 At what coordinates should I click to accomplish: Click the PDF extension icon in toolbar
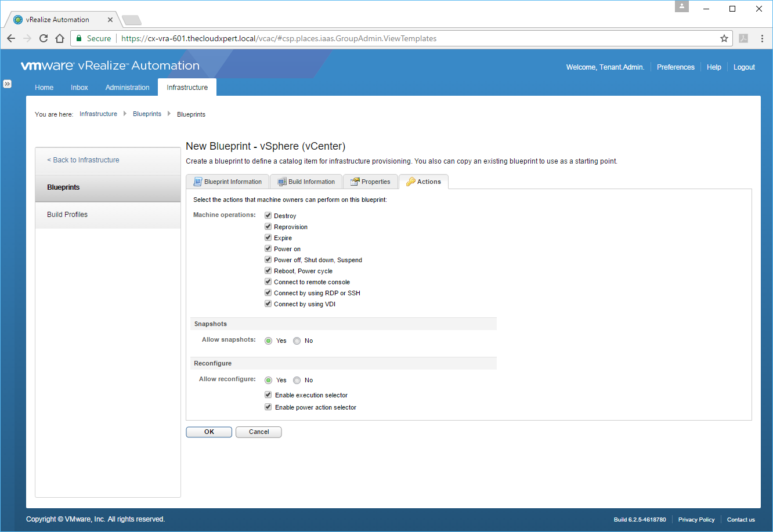(743, 39)
